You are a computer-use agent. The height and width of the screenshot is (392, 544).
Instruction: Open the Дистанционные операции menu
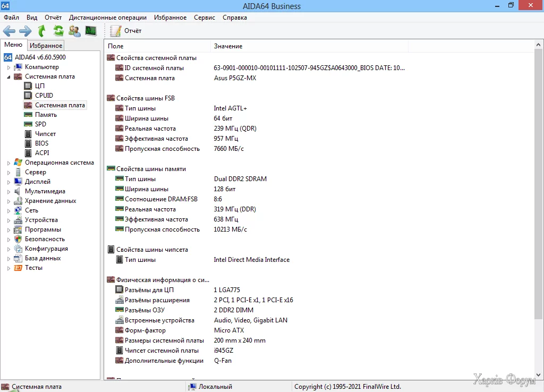click(x=107, y=18)
